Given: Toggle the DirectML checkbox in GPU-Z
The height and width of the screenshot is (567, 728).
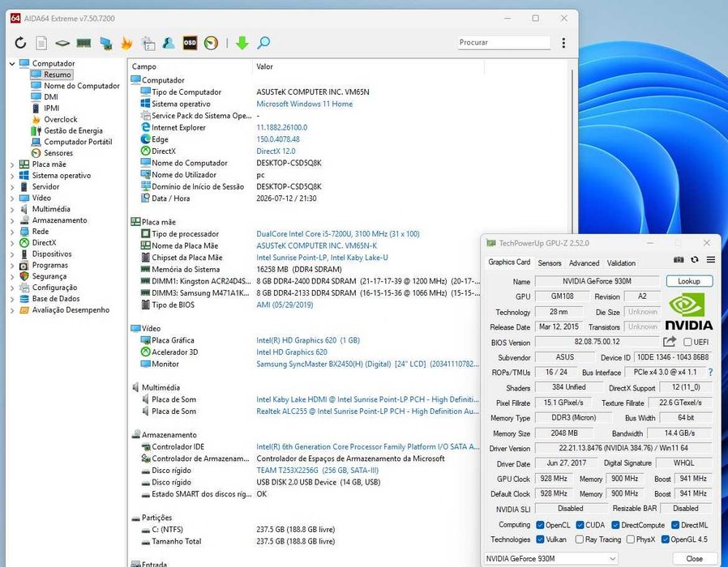Looking at the screenshot, I should [x=675, y=525].
